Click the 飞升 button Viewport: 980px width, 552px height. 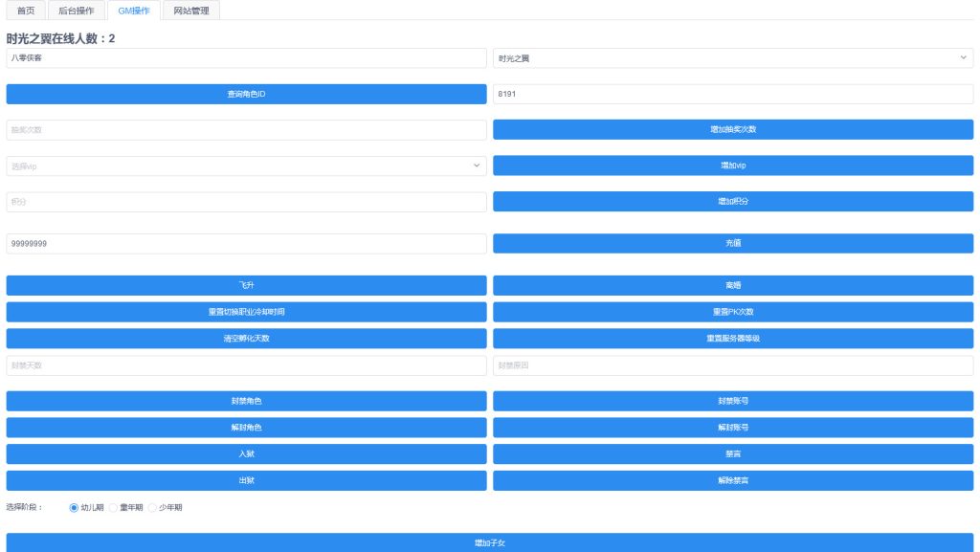246,285
